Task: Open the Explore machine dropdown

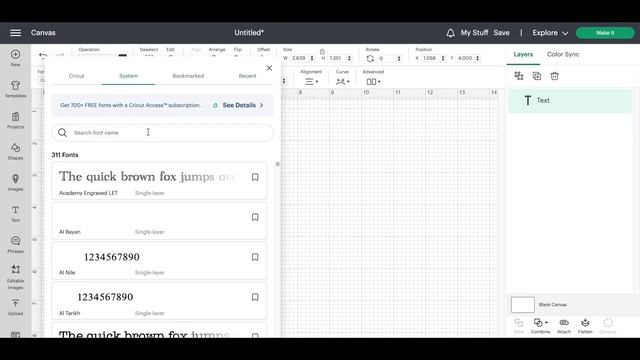Action: [x=550, y=33]
